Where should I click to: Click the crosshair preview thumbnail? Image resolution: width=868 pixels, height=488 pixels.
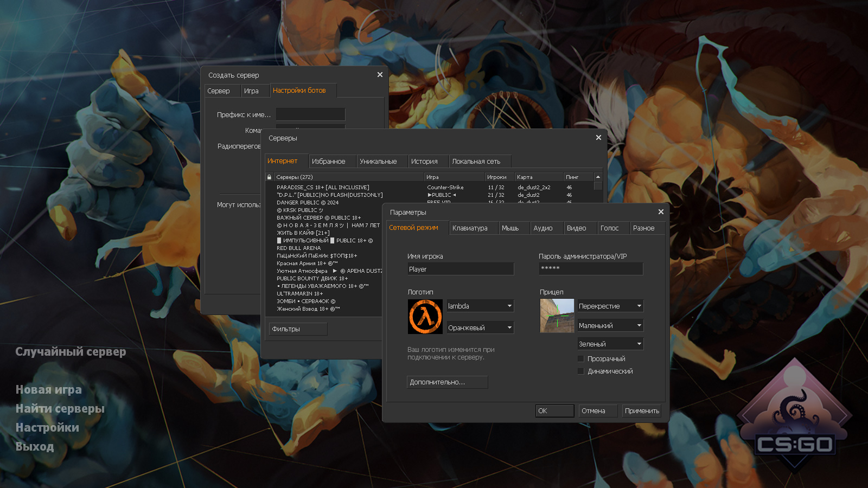pyautogui.click(x=557, y=316)
